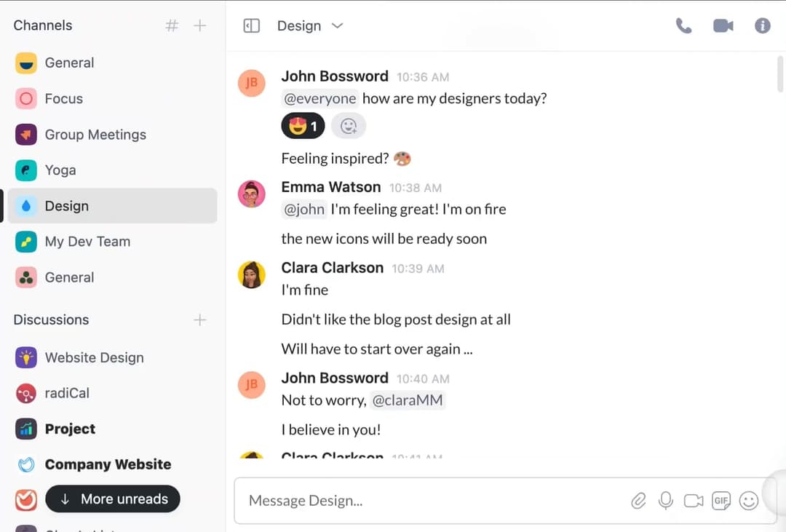This screenshot has height=532, width=786.
Task: Create a new channel with the plus icon
Action: (x=199, y=25)
